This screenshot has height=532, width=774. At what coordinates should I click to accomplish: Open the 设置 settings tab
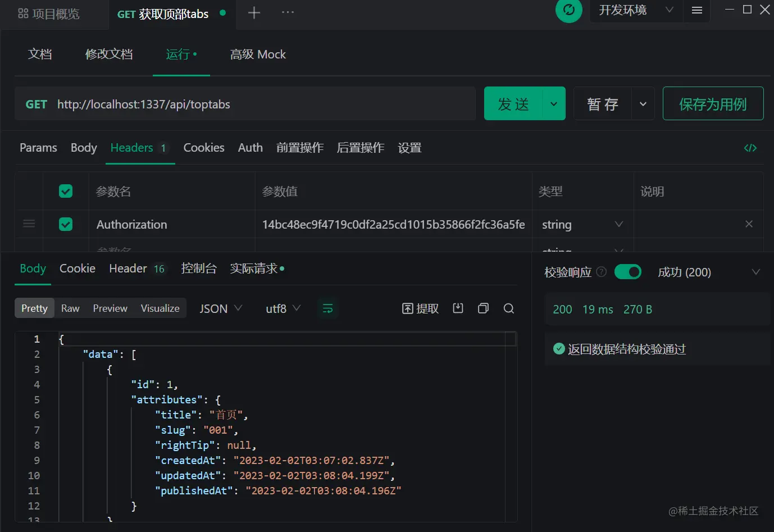(x=409, y=148)
